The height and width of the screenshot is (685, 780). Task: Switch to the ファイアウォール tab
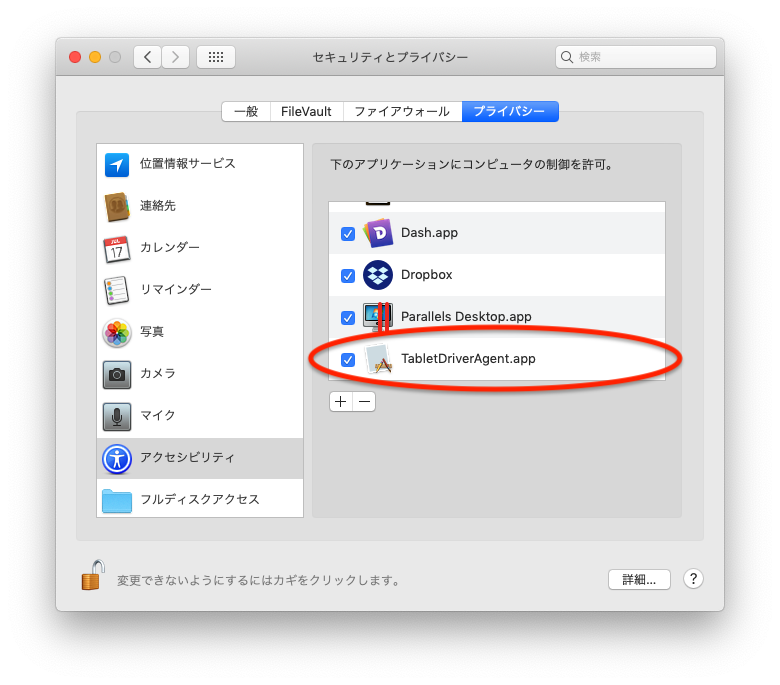(x=402, y=111)
